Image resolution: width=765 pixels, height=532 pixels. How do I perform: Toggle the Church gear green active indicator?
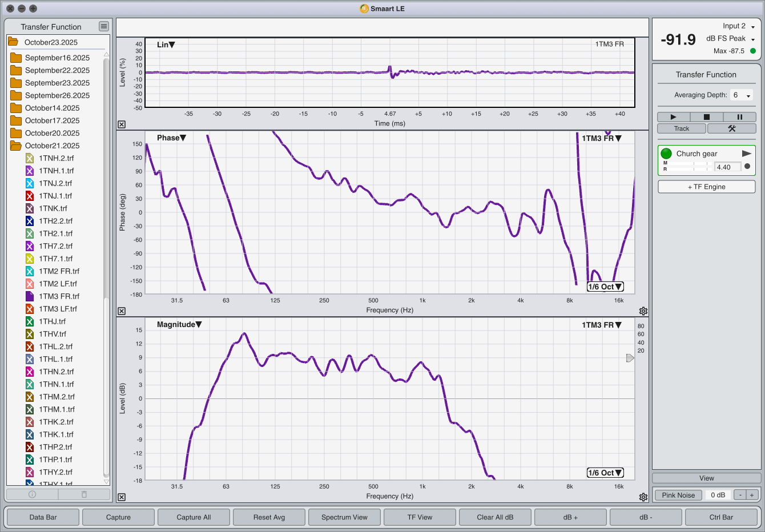click(666, 154)
